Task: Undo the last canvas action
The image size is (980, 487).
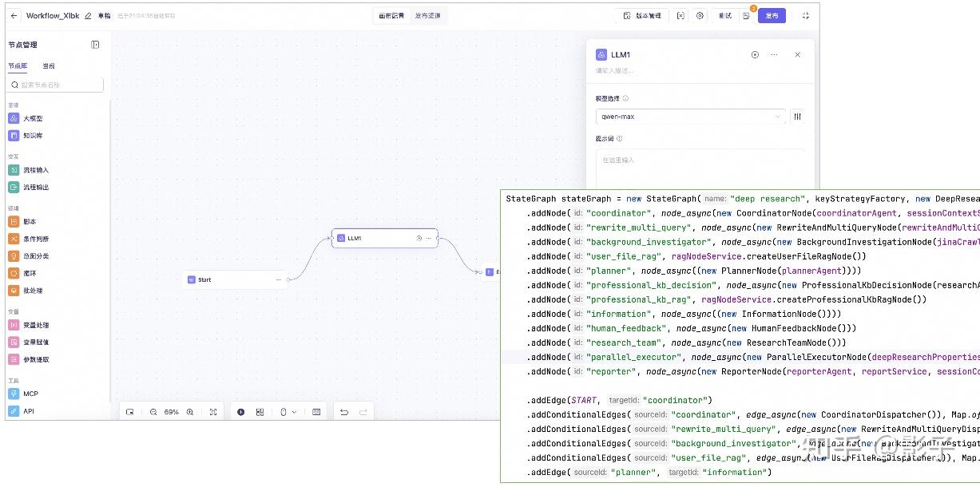Action: point(344,412)
